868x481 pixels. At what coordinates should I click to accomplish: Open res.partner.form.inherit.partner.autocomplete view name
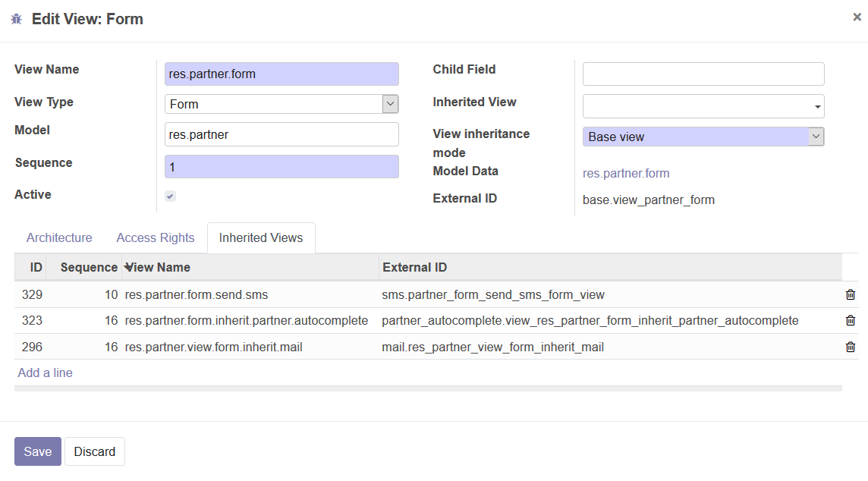247,320
